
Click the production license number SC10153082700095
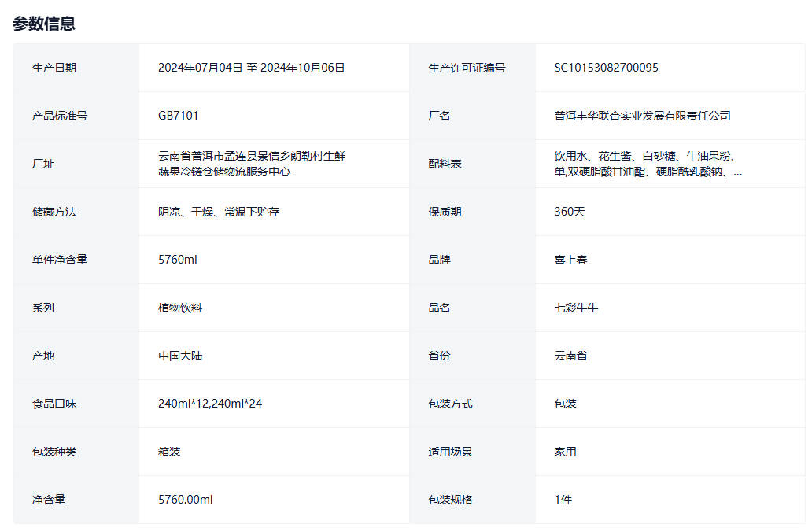(x=606, y=68)
